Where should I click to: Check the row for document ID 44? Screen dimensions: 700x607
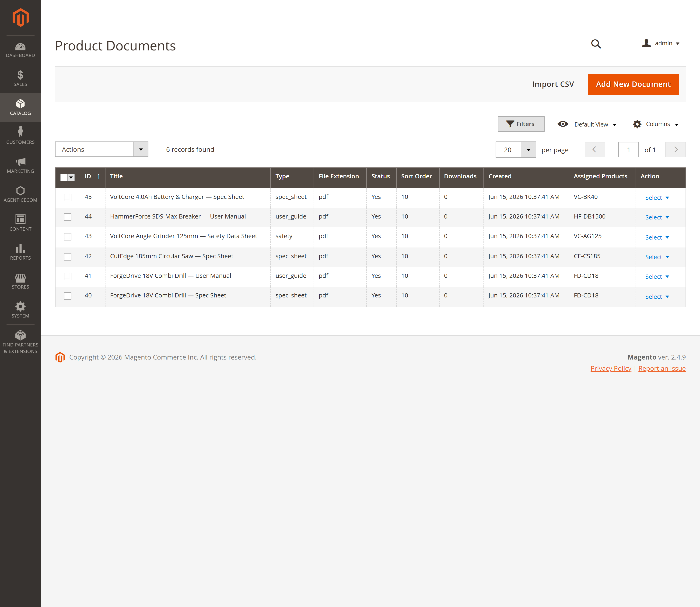coord(68,217)
